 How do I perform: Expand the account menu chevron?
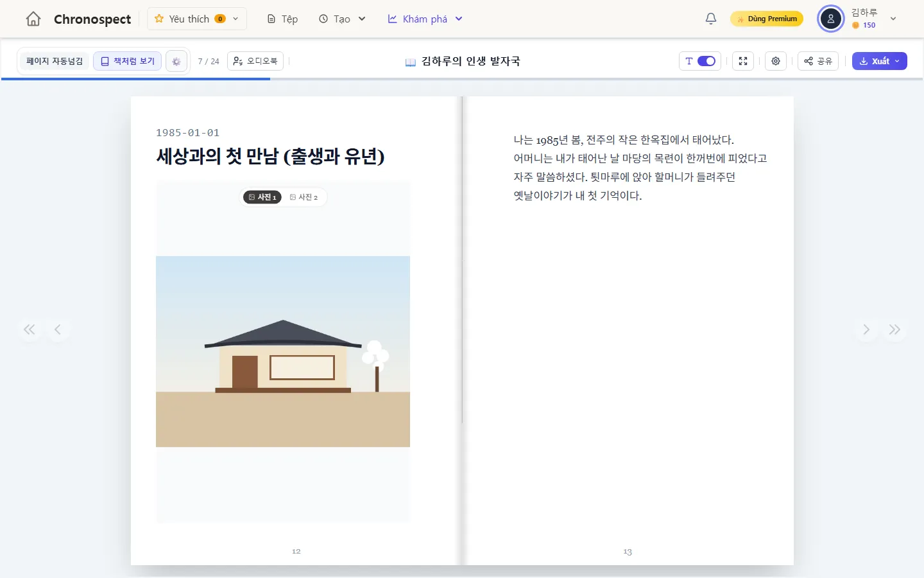pyautogui.click(x=893, y=19)
